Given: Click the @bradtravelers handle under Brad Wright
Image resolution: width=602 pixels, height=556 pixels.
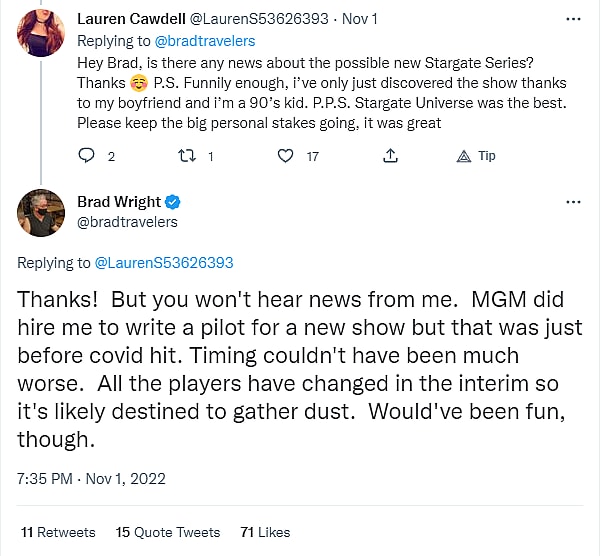Looking at the screenshot, I should pyautogui.click(x=127, y=222).
